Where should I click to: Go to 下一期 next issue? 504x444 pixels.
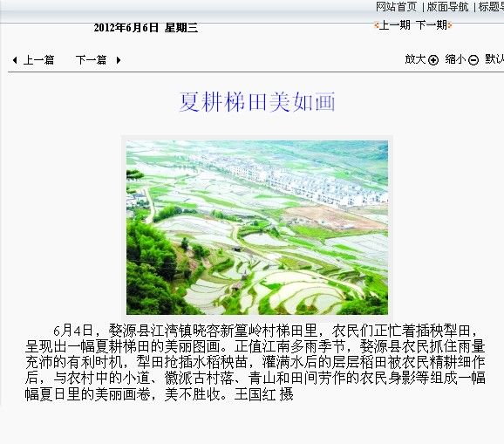click(x=432, y=24)
